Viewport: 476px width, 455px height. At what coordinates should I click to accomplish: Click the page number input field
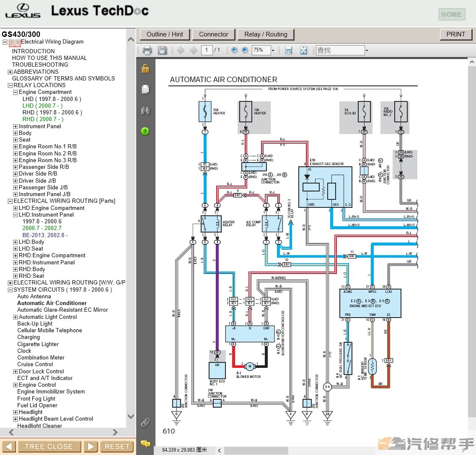pos(207,50)
